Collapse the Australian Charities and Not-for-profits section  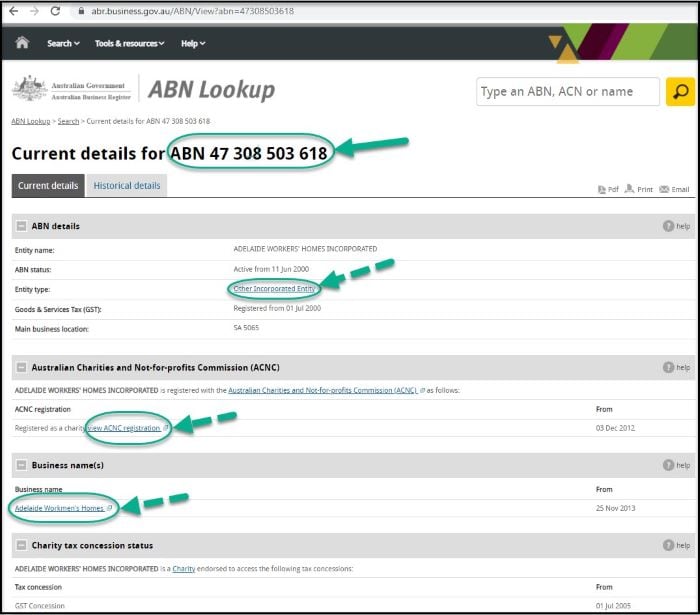(21, 367)
